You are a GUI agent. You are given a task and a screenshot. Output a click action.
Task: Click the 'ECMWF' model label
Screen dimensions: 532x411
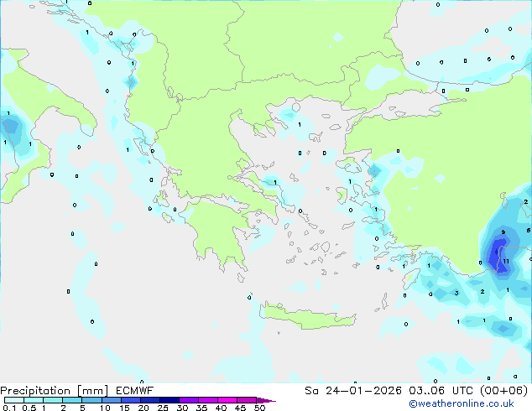[x=135, y=391]
